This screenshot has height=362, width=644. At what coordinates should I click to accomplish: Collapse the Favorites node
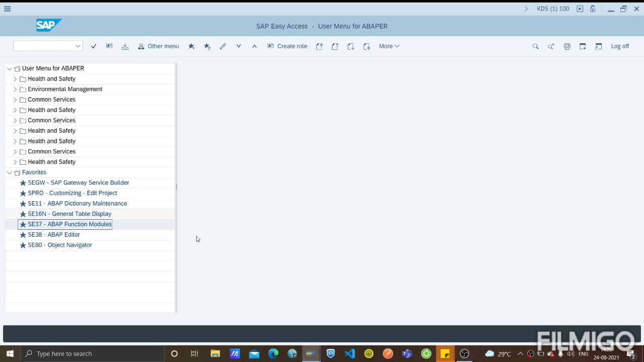point(10,172)
